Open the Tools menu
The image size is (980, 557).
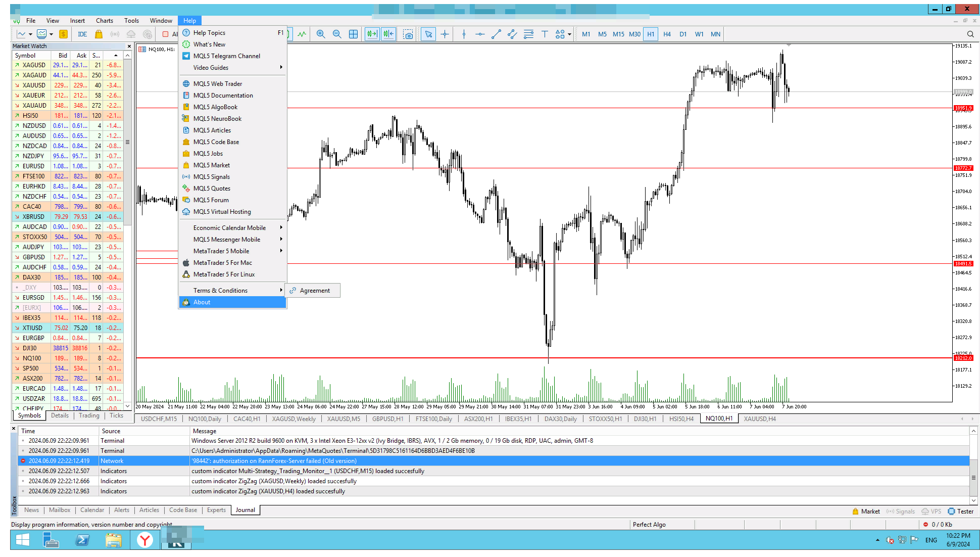point(131,21)
